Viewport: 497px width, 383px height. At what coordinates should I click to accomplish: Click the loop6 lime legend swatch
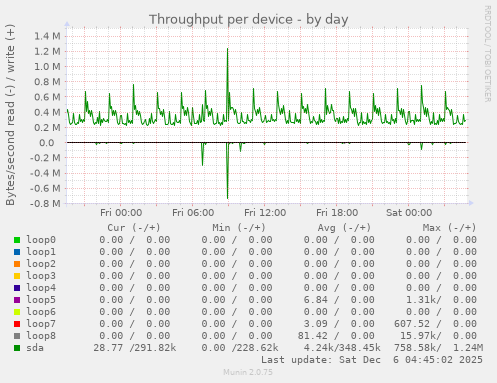(17, 312)
